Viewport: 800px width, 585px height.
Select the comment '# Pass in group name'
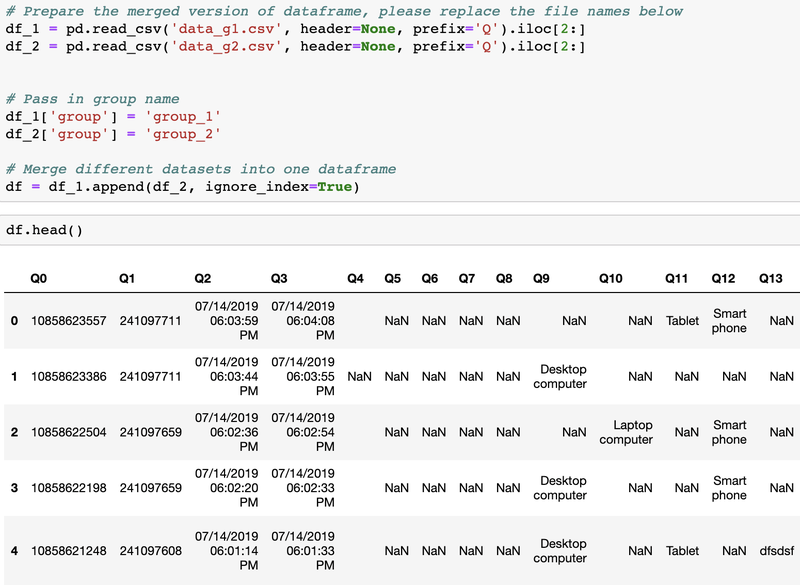tap(92, 99)
